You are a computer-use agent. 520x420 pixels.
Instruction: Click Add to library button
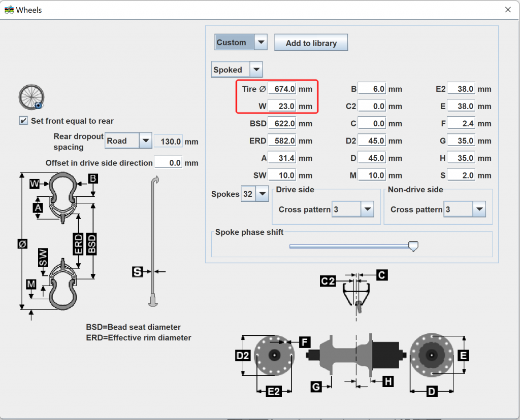point(311,43)
